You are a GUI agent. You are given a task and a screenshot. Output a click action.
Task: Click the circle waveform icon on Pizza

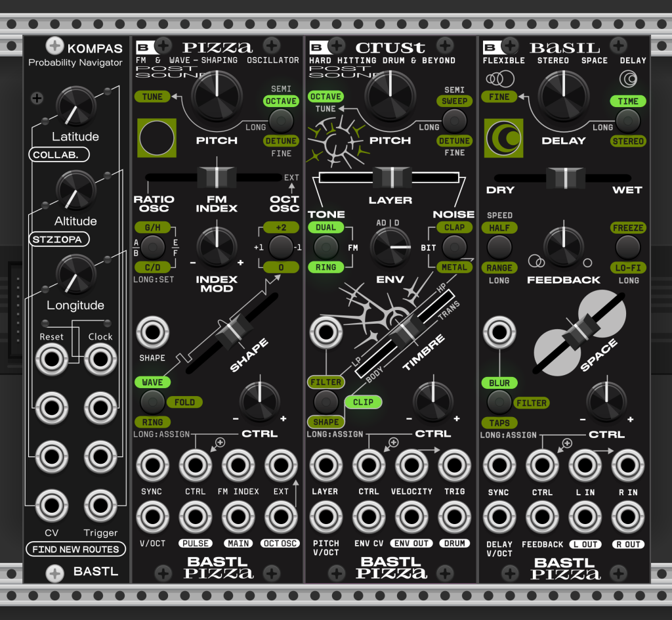point(157,139)
